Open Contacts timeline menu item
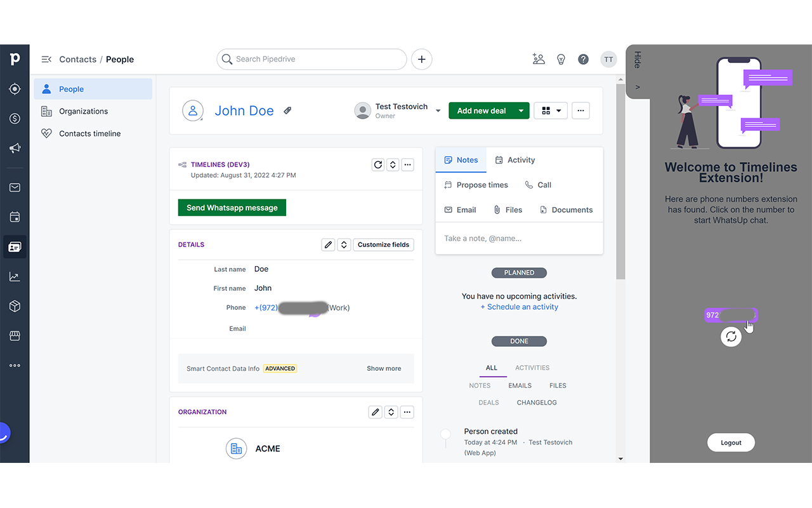Screen dimensions: 812x508 click(93, 133)
